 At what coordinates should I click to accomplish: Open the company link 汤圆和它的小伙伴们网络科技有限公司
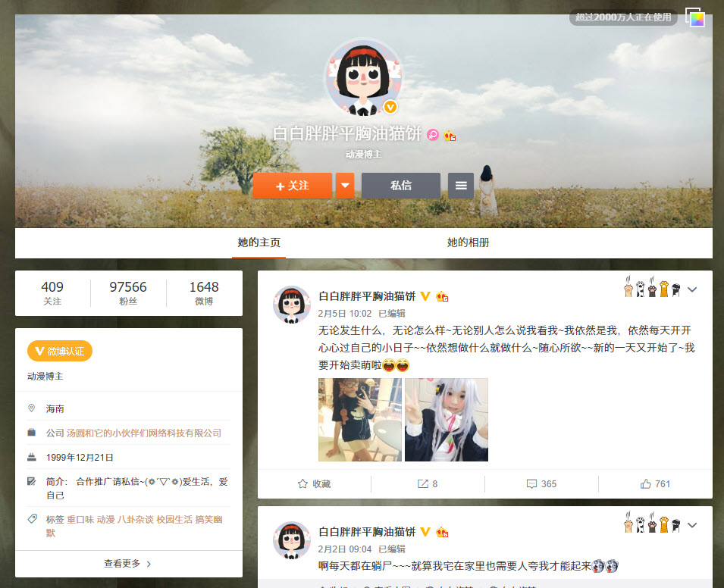click(144, 433)
